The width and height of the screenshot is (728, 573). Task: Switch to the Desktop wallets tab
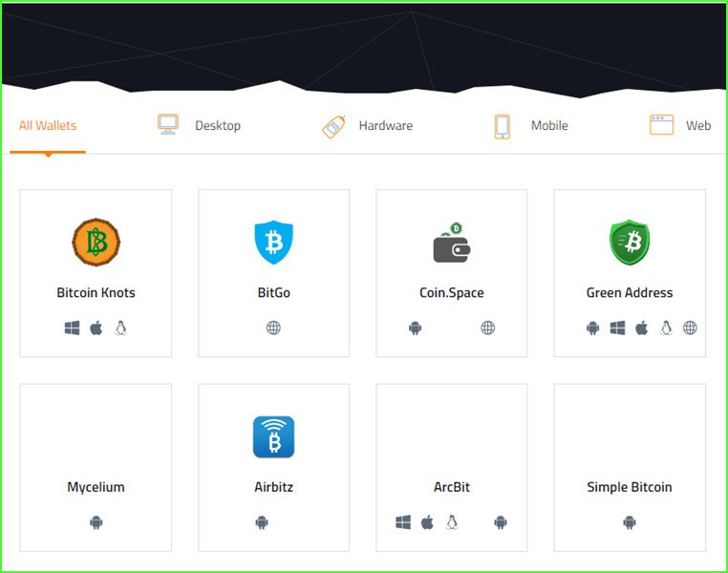pyautogui.click(x=218, y=126)
